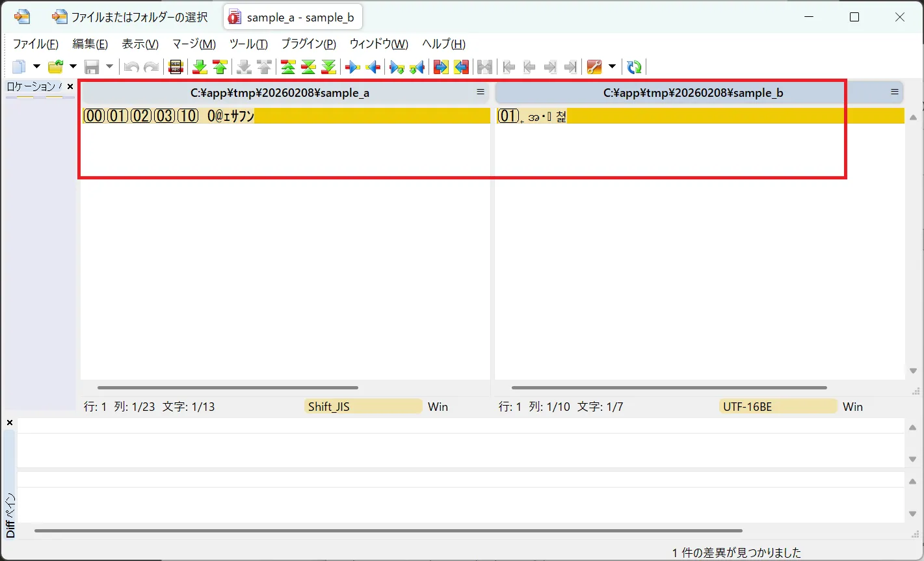Expand the New document dropdown arrow
Viewport: 924px width, 561px height.
(36, 67)
